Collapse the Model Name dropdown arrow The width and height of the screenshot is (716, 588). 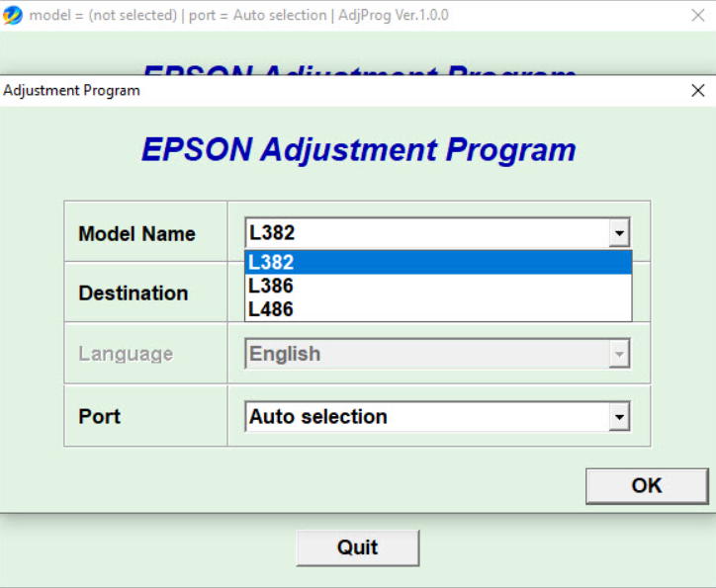pyautogui.click(x=619, y=234)
